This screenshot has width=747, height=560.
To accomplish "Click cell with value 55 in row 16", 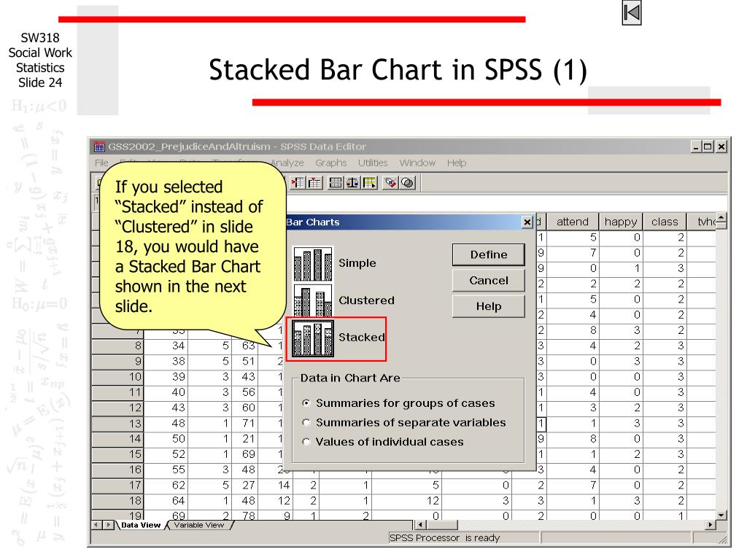I will point(166,470).
